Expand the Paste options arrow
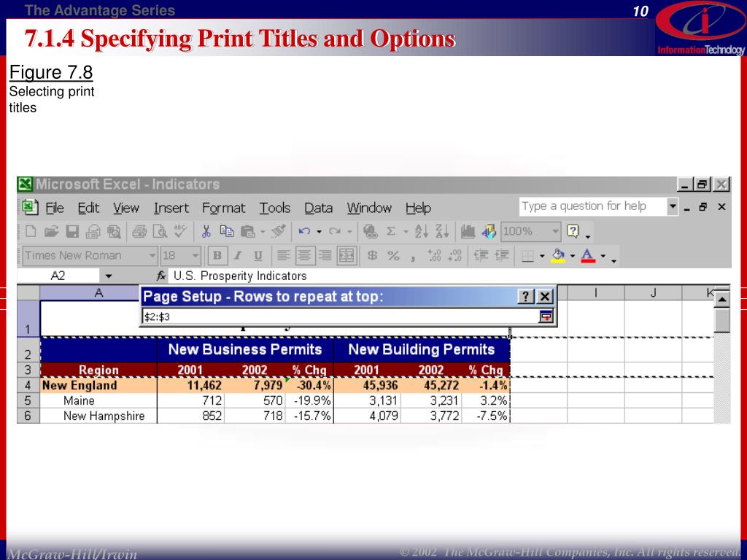Viewport: 747px width, 560px height. (263, 233)
